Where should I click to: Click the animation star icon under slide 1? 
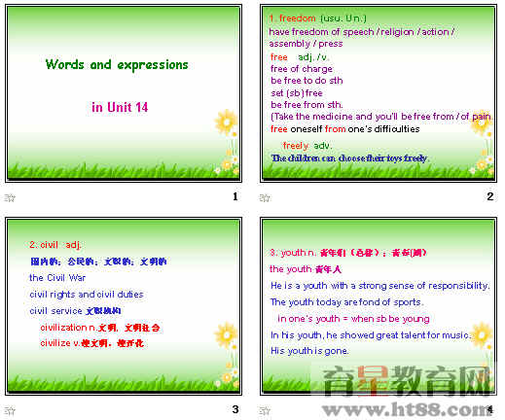(10, 197)
